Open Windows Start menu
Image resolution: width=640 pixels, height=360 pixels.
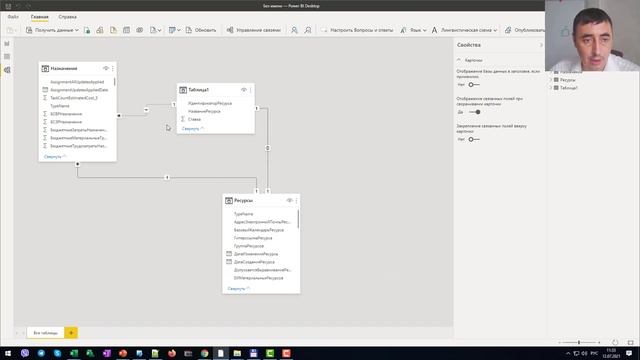coord(8,353)
